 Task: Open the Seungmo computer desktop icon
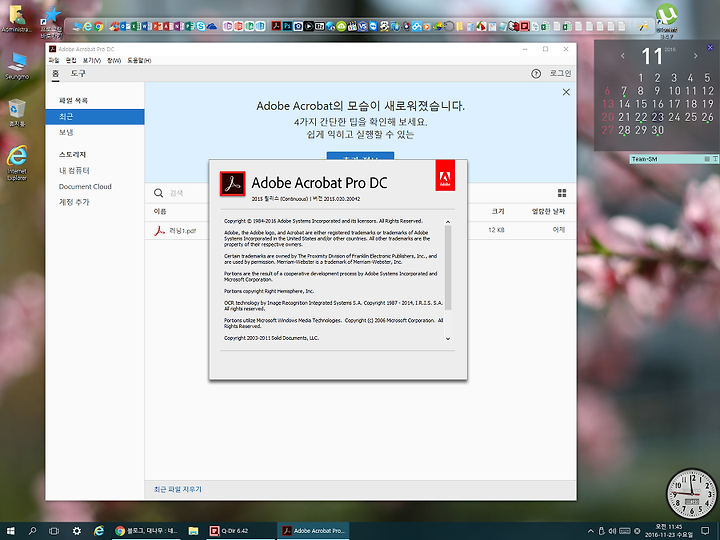point(17,66)
